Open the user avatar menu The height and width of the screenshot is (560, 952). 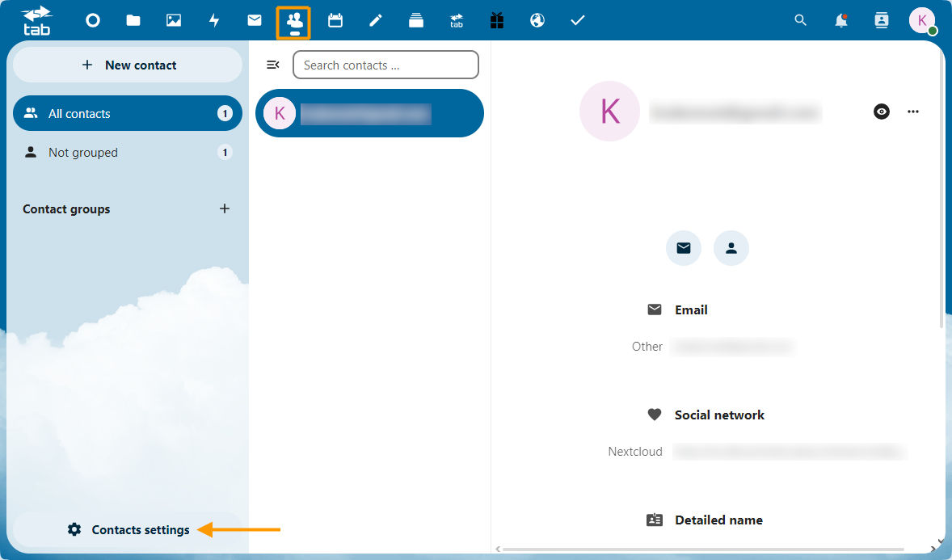coord(922,21)
